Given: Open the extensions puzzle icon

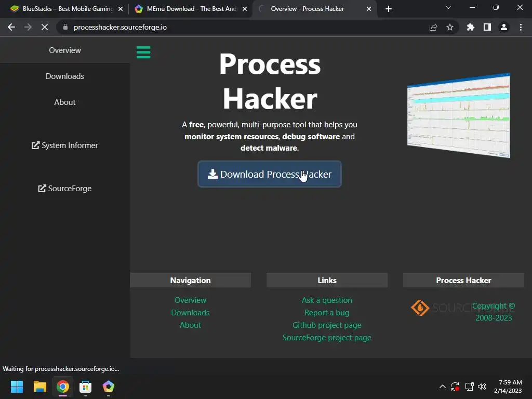Looking at the screenshot, I should pos(470,27).
